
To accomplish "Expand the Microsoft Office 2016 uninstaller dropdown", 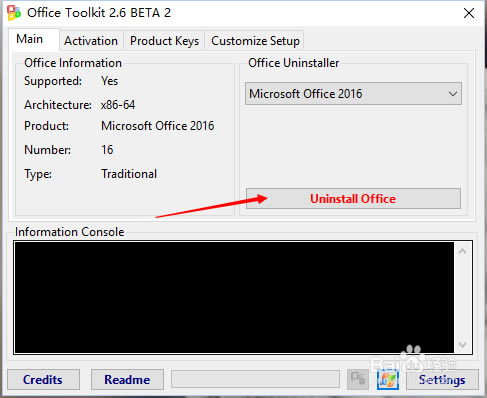I will 353,94.
